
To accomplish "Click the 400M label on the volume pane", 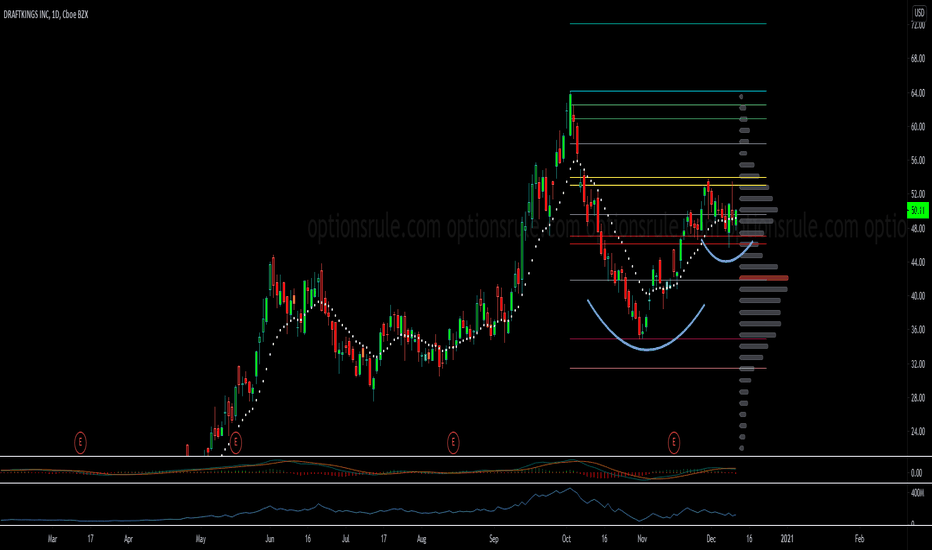I will coord(917,493).
